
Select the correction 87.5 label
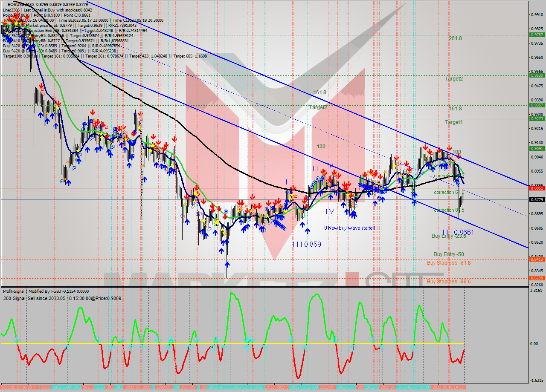(449, 210)
